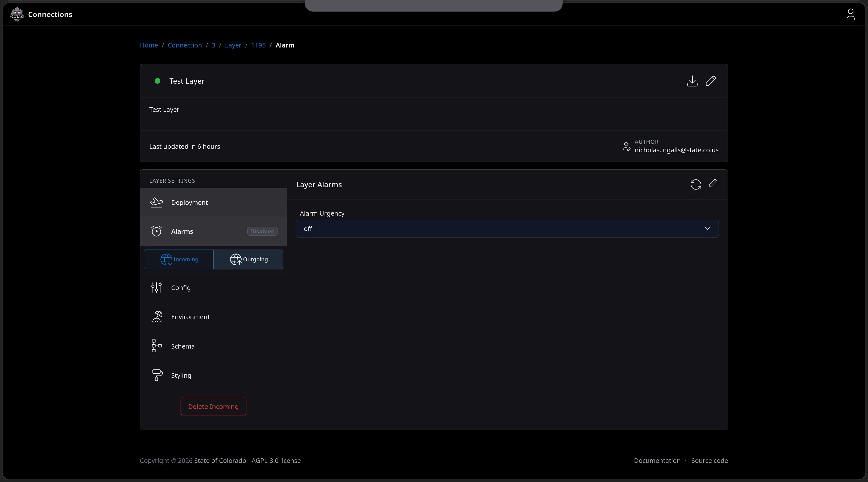
Task: Click the Deployment airplane icon
Action: (x=156, y=203)
